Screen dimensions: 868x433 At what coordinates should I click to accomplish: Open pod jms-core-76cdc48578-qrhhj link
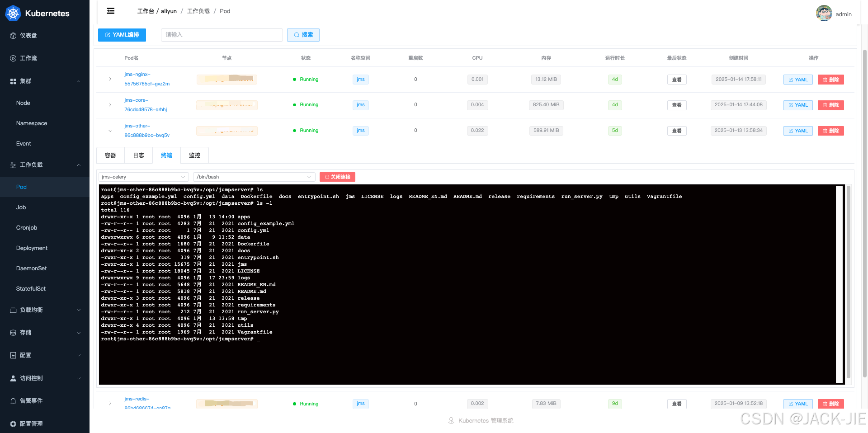pyautogui.click(x=146, y=105)
